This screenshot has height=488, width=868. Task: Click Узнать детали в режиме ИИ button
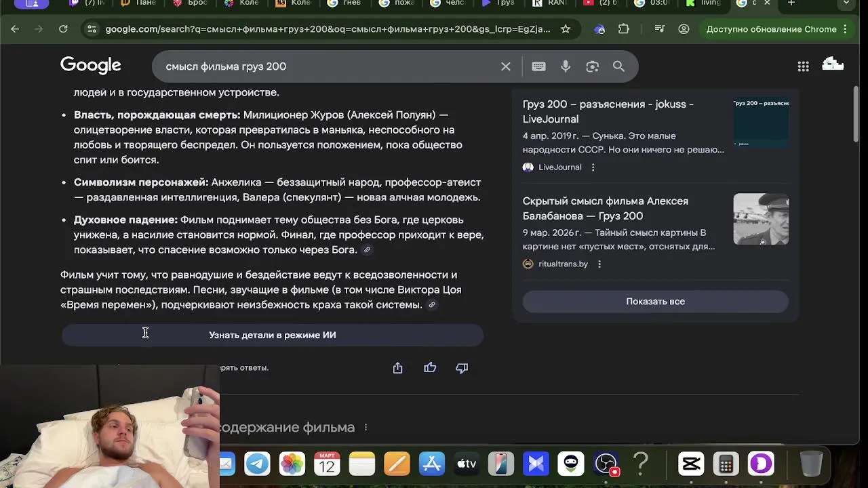coord(273,335)
